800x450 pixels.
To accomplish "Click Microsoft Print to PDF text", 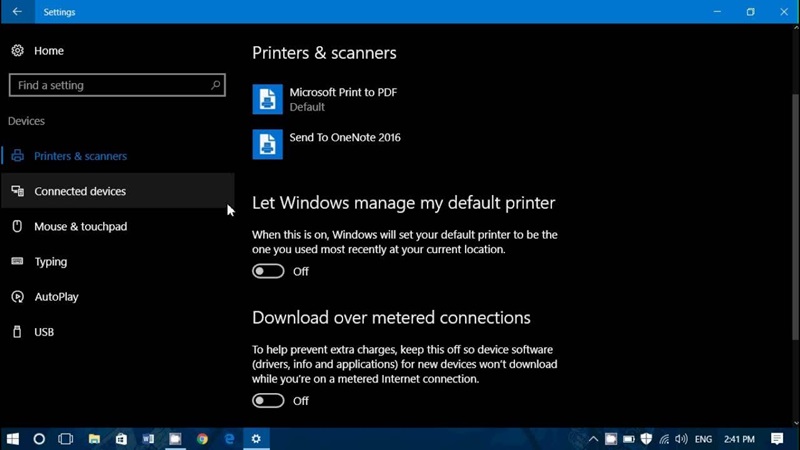I will point(343,92).
